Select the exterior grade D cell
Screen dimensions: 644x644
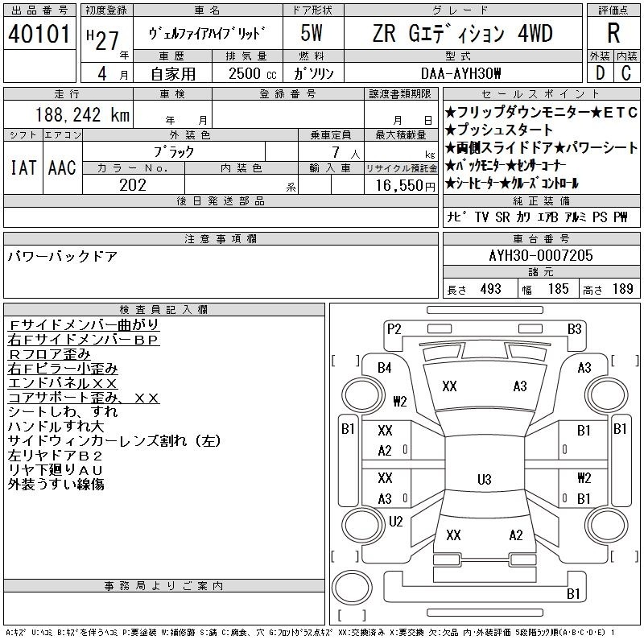click(x=600, y=72)
